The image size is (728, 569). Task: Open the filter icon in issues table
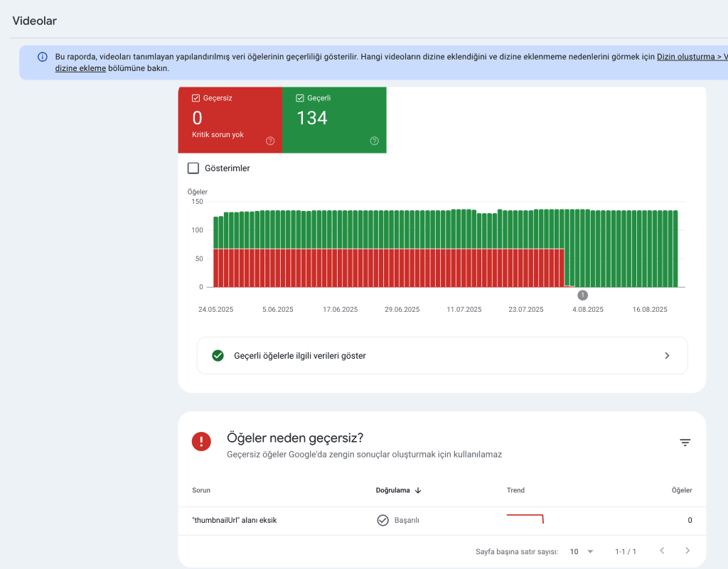point(685,443)
